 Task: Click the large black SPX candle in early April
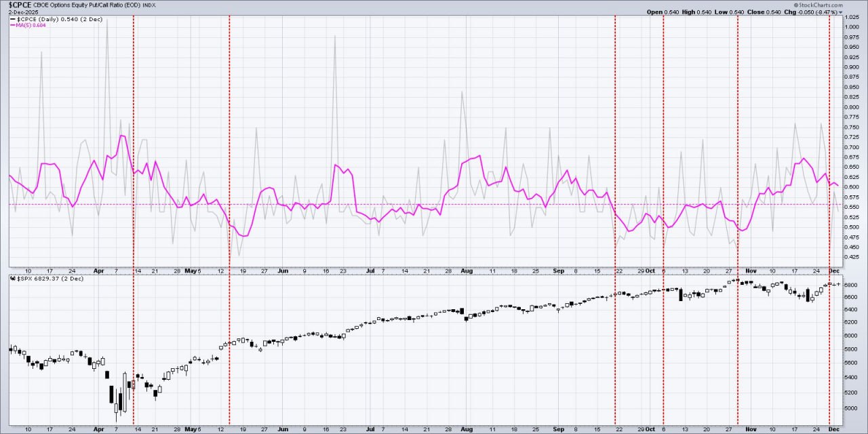(x=111, y=395)
